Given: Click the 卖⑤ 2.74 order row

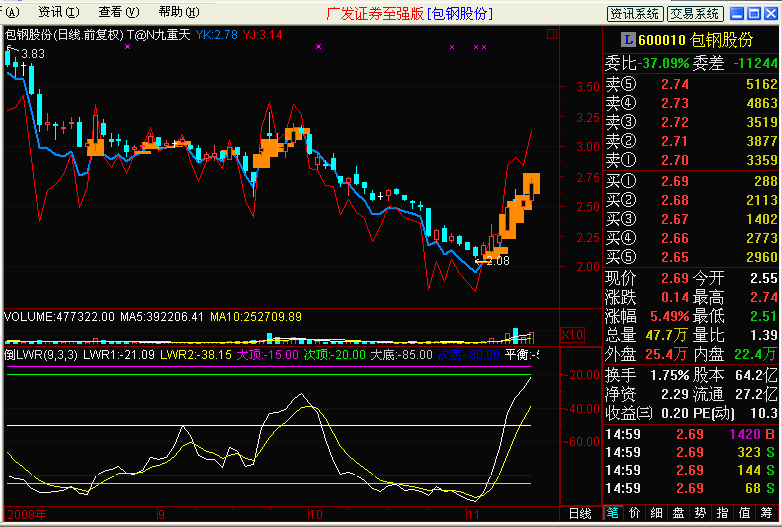Looking at the screenshot, I should coord(691,84).
